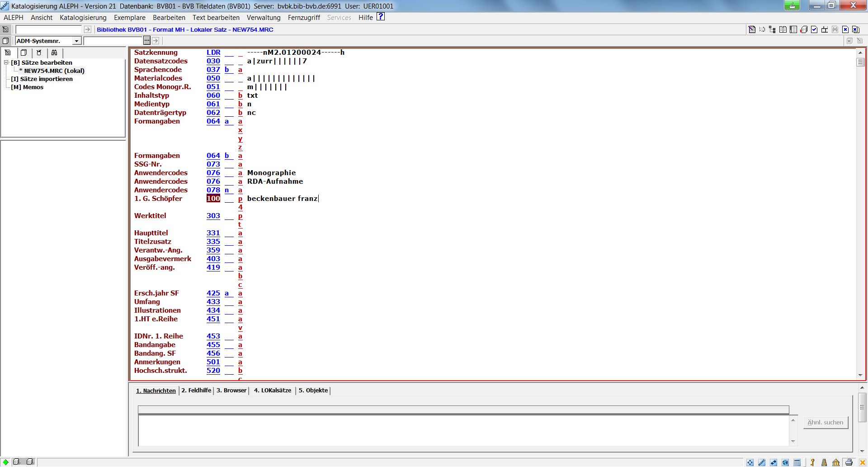
Task: Click the 331 Haupttitel field tag link
Action: click(x=213, y=233)
